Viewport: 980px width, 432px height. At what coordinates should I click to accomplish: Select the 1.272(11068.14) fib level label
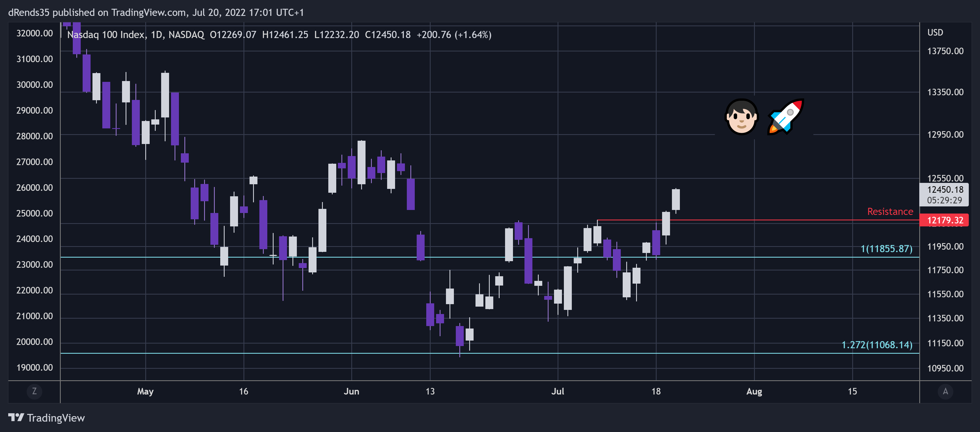point(877,345)
